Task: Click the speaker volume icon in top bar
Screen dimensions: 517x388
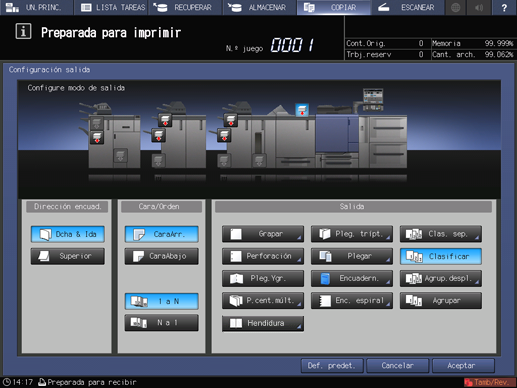Action: coord(479,7)
